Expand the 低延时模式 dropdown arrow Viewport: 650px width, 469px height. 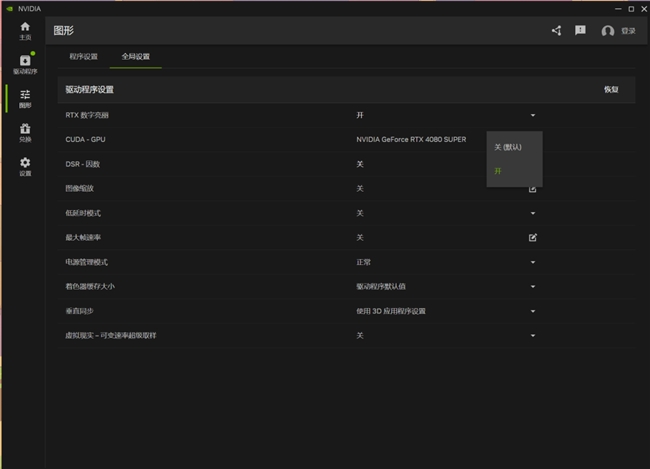pos(533,213)
